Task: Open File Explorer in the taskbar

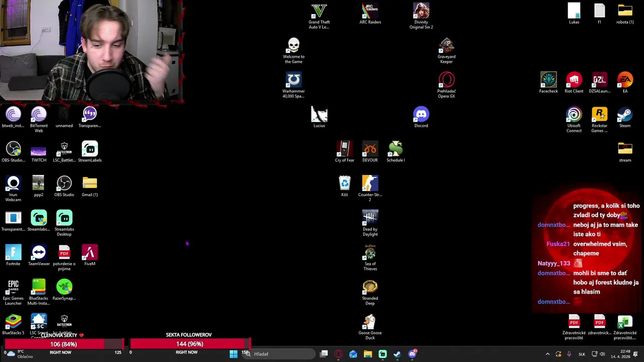Action: pyautogui.click(x=368, y=354)
